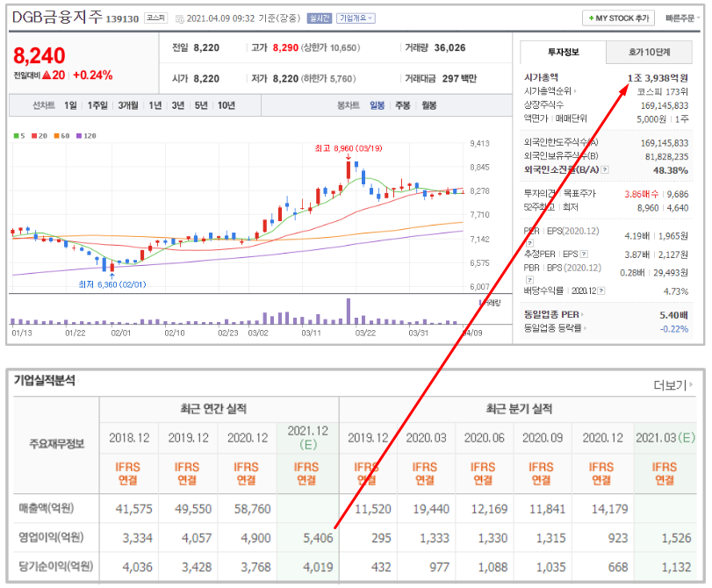
Task: Open 더보기 for 기업실적분석
Action: pos(673,385)
